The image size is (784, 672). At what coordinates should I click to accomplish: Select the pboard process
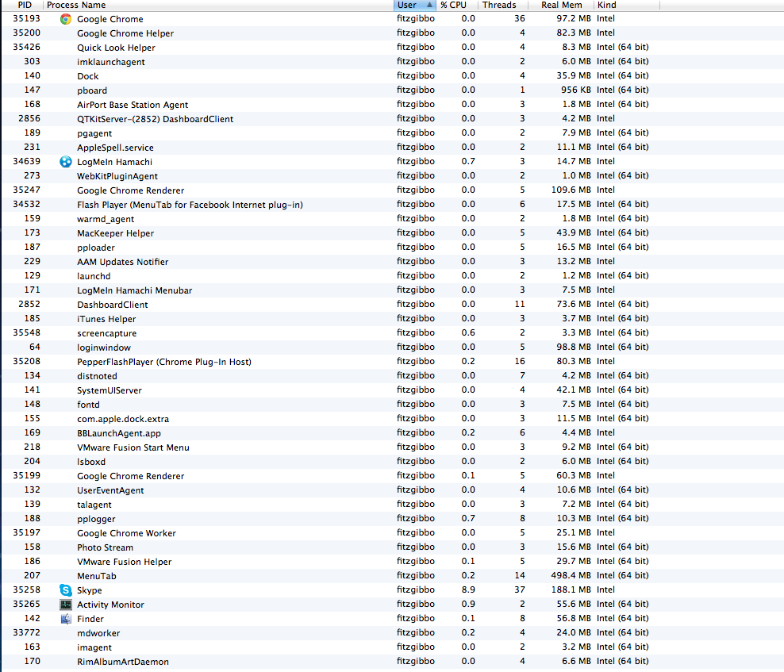(392, 90)
